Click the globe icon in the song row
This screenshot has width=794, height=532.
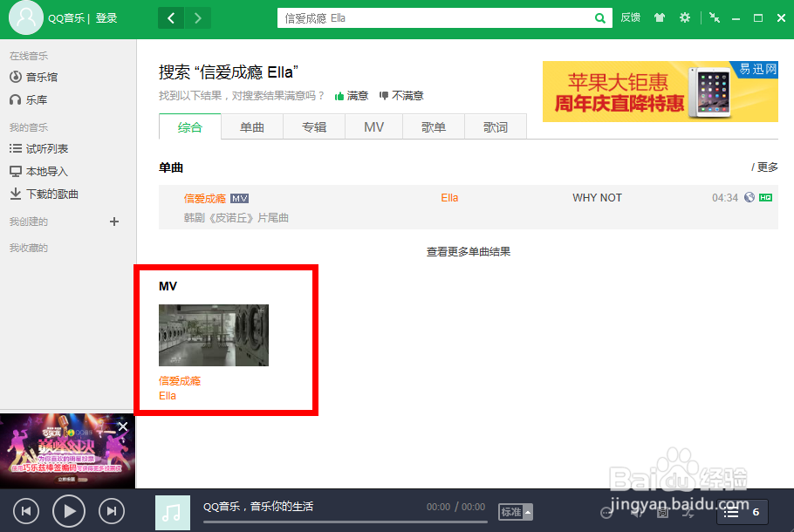(750, 197)
